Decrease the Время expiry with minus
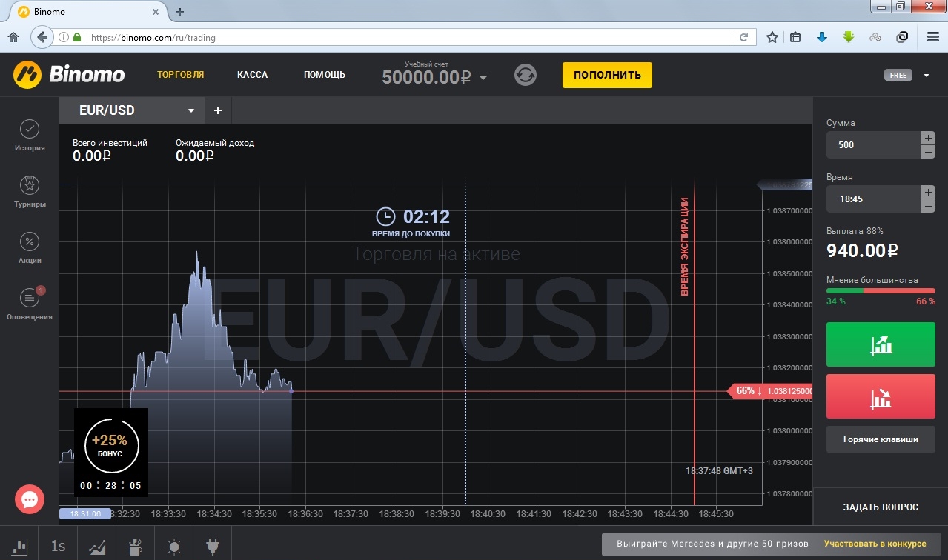Viewport: 948px width, 560px height. point(928,206)
